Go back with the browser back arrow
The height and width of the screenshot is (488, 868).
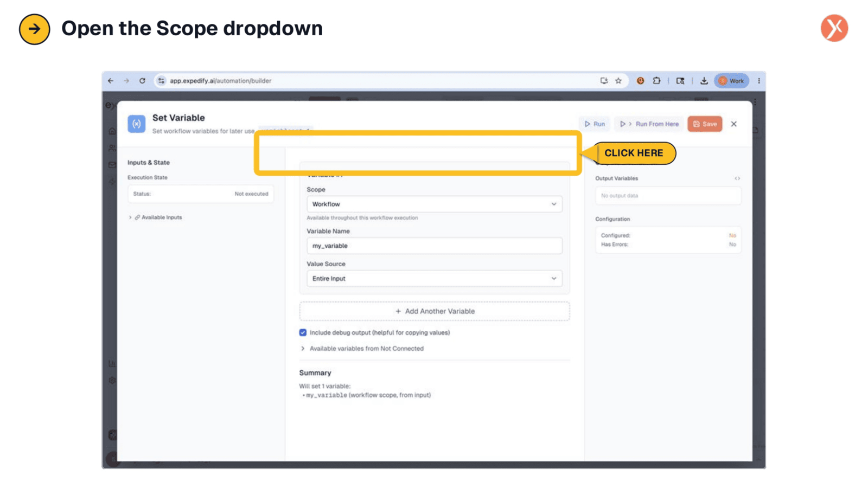click(x=111, y=81)
